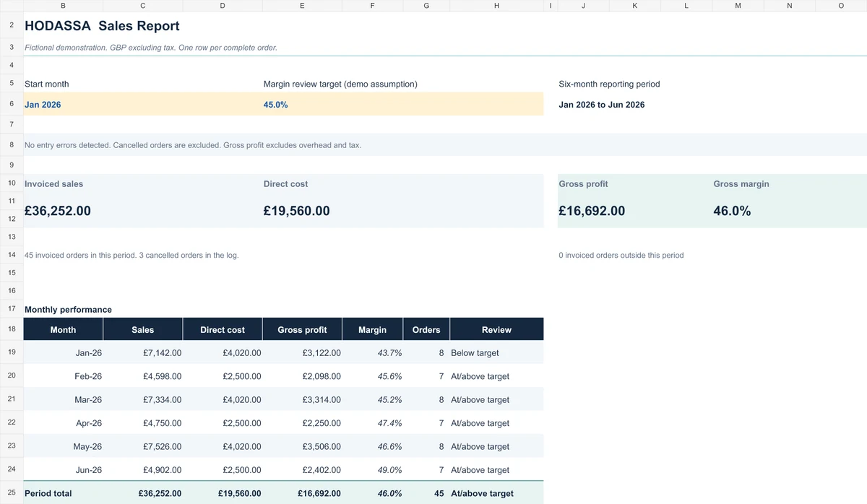867x504 pixels.
Task: Select sales value £7,526.00
Action: (143, 446)
